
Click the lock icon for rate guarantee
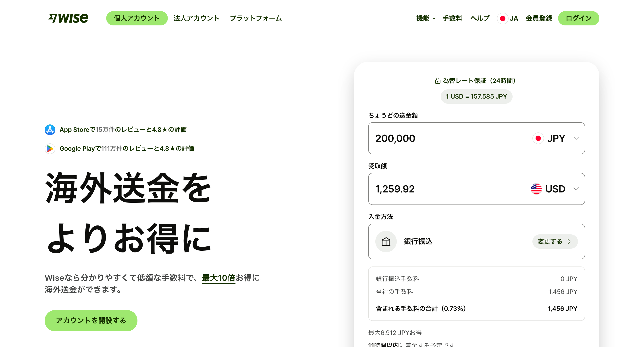coord(438,81)
